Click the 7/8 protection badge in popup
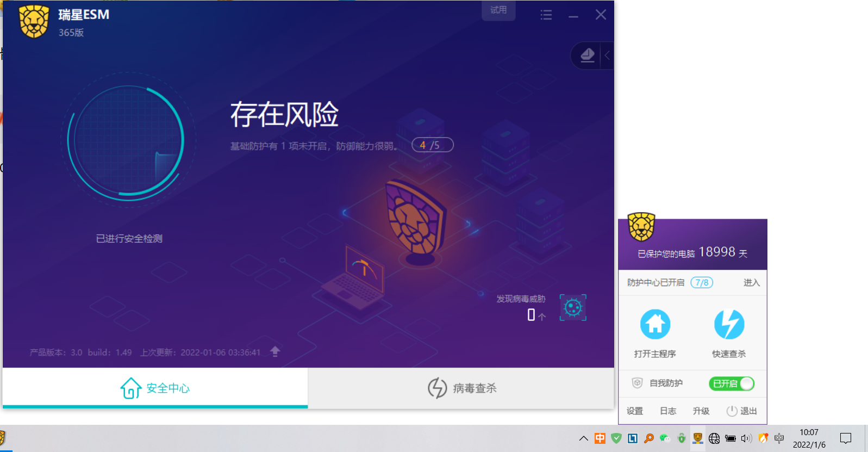868x452 pixels. (702, 283)
